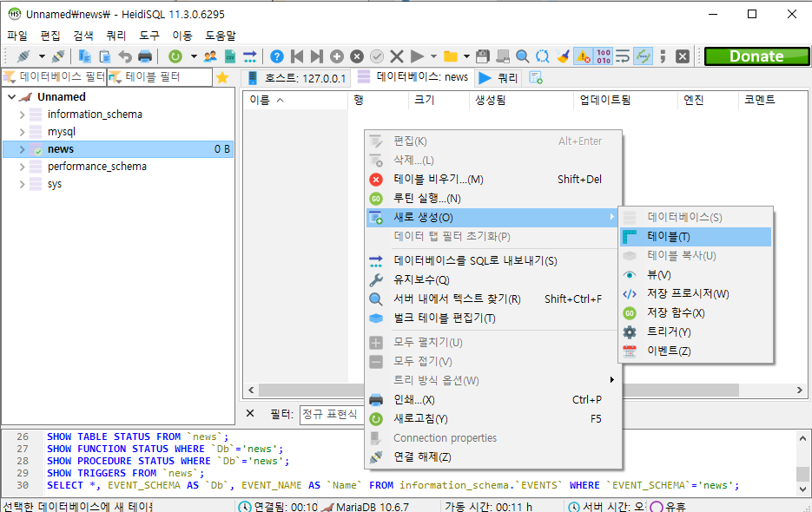The height and width of the screenshot is (512, 812).
Task: Open user manager icon in toolbar
Action: coord(210,56)
